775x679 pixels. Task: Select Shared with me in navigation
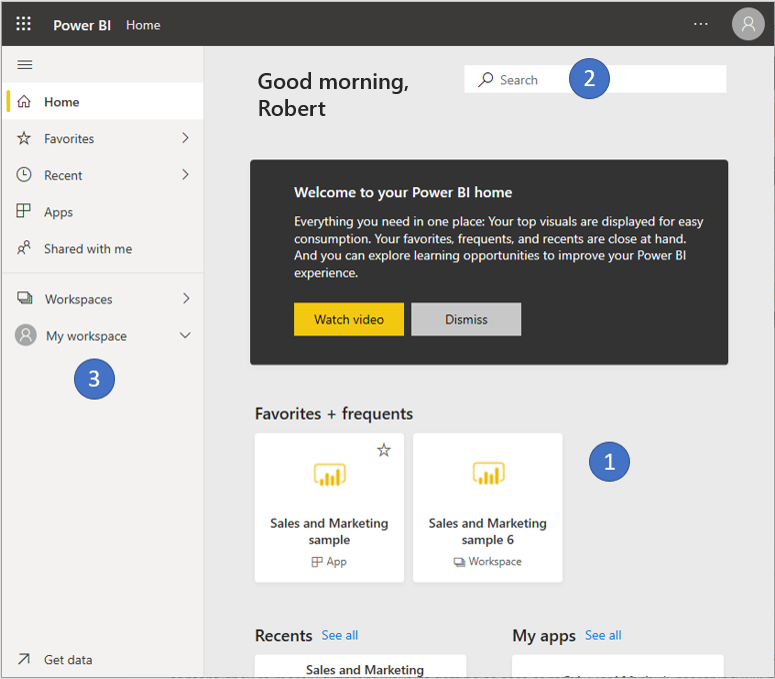coord(103,248)
